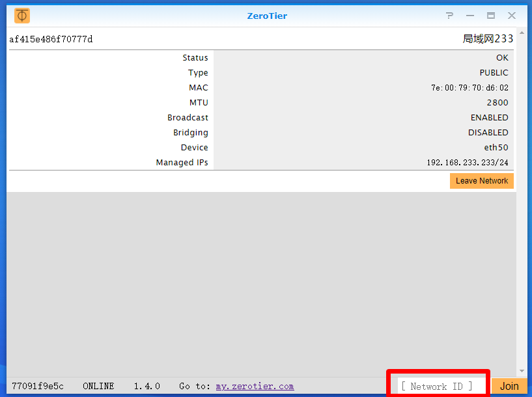This screenshot has height=397, width=532.
Task: Select the Device value eth50
Action: click(496, 148)
